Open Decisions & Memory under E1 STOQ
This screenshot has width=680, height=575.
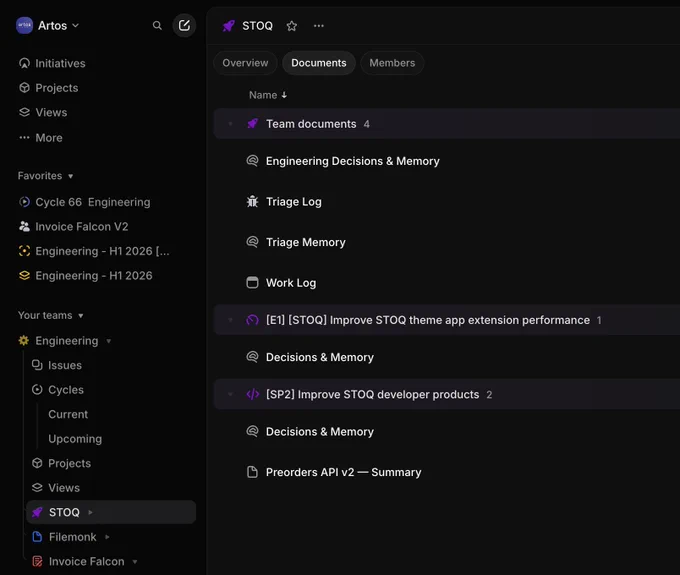tap(320, 357)
